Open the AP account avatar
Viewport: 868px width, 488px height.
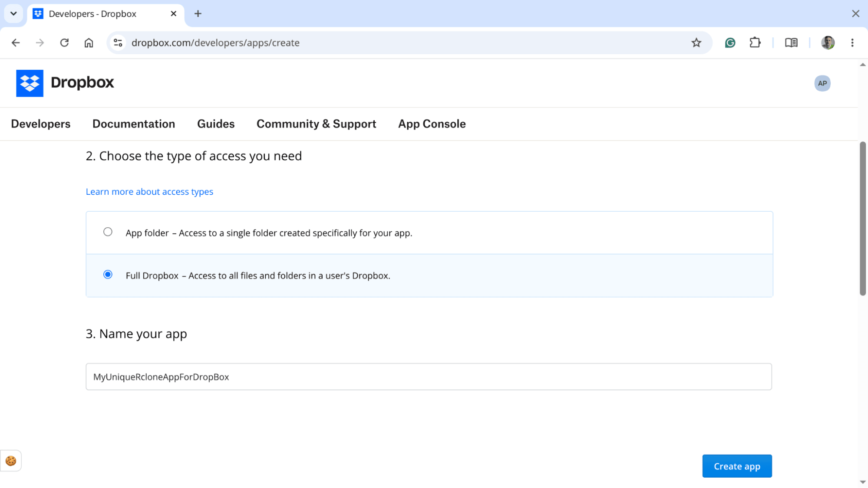coord(822,83)
